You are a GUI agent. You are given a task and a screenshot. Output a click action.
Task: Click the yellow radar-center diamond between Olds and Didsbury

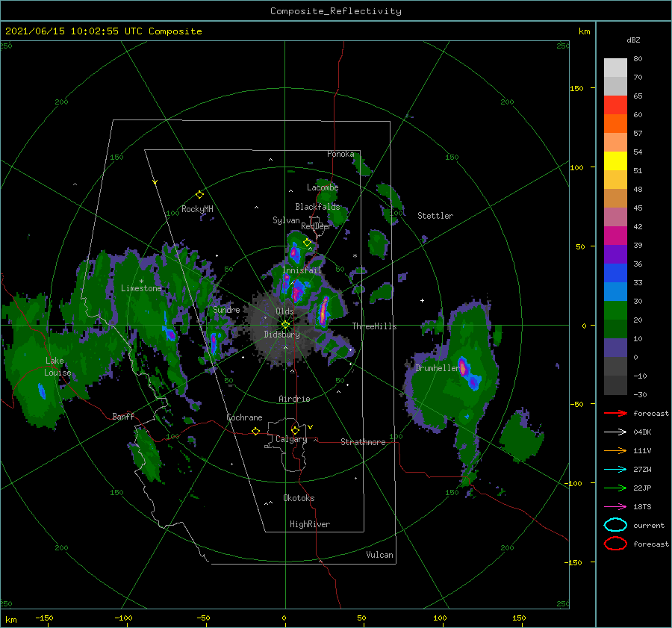tap(285, 325)
